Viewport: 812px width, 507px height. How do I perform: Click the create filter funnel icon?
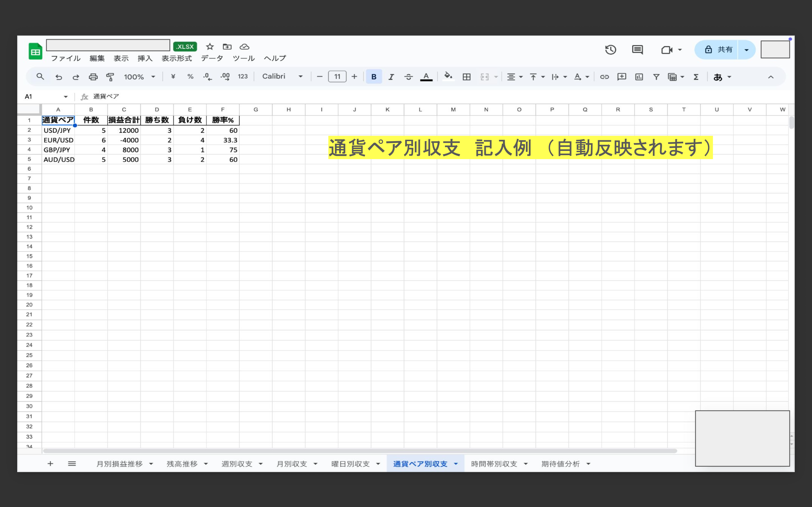click(x=656, y=77)
